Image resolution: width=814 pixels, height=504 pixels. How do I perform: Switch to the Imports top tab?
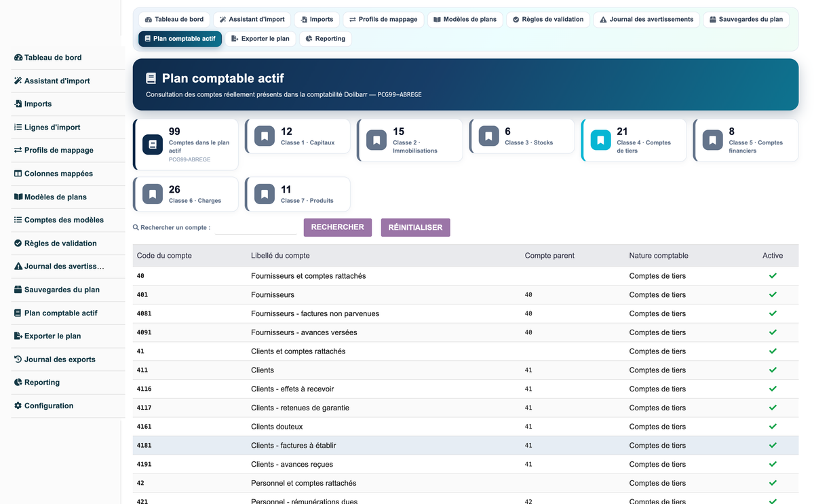click(x=317, y=20)
